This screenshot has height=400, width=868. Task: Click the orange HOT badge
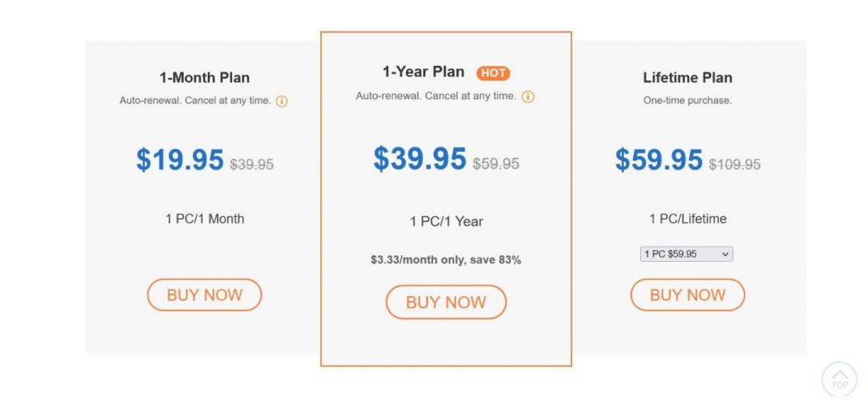[x=493, y=73]
